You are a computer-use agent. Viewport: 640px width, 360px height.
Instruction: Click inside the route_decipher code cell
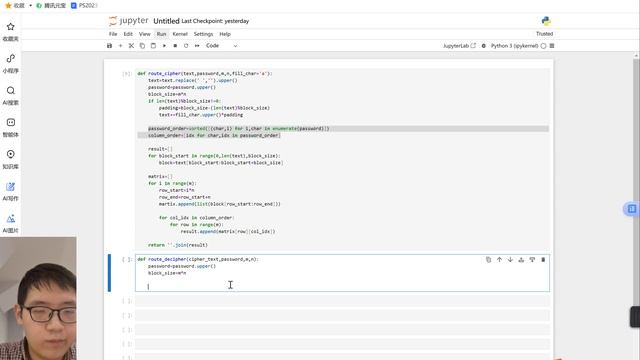pyautogui.click(x=342, y=273)
